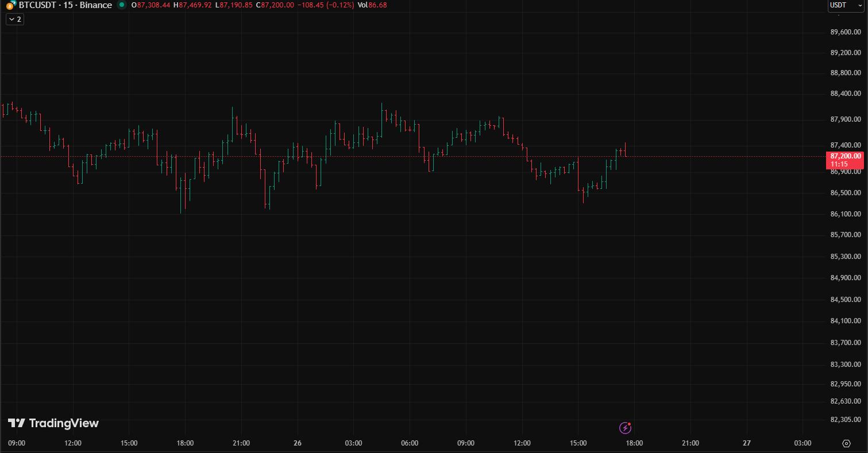Open the USDT currency dropdown
This screenshot has width=868, height=453.
tap(847, 5)
